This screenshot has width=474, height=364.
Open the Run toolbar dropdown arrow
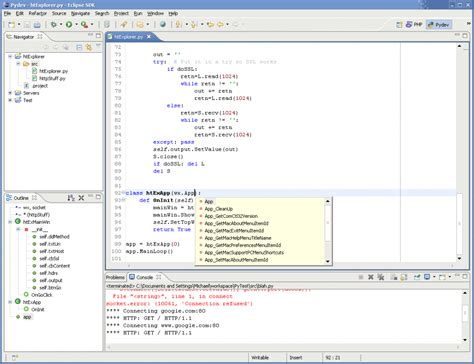(76, 25)
